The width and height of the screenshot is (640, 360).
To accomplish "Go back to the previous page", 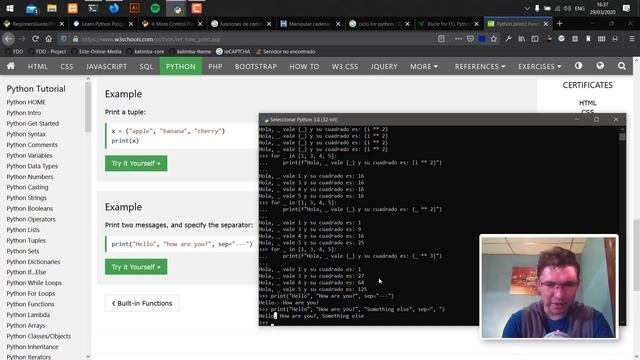I will click(9, 39).
